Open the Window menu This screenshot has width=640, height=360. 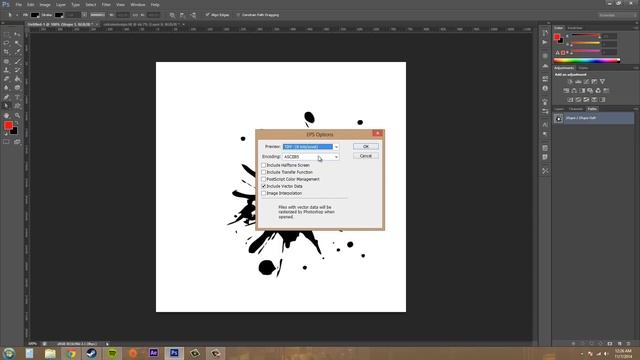(138, 4)
